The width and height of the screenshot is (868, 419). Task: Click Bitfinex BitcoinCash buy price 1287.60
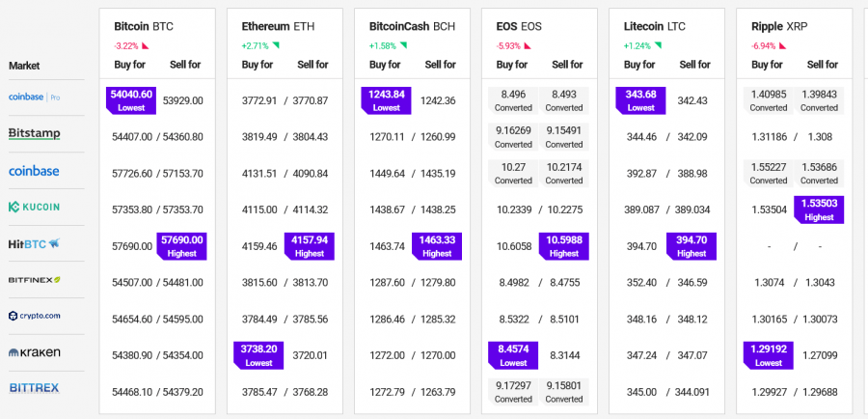point(387,283)
